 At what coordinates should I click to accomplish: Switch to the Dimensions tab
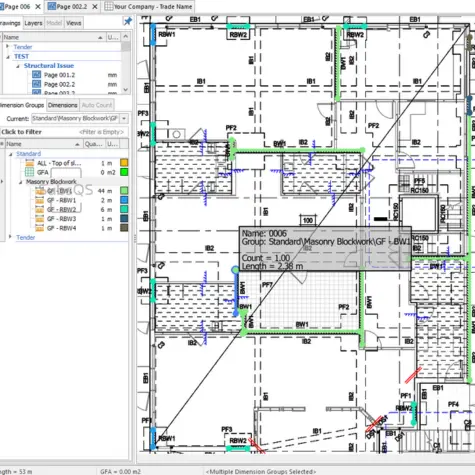tap(62, 105)
